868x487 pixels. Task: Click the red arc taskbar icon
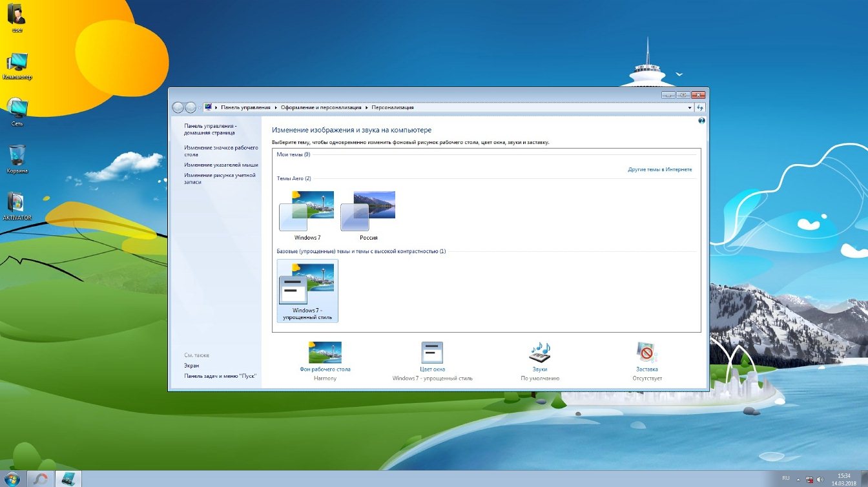coord(40,479)
